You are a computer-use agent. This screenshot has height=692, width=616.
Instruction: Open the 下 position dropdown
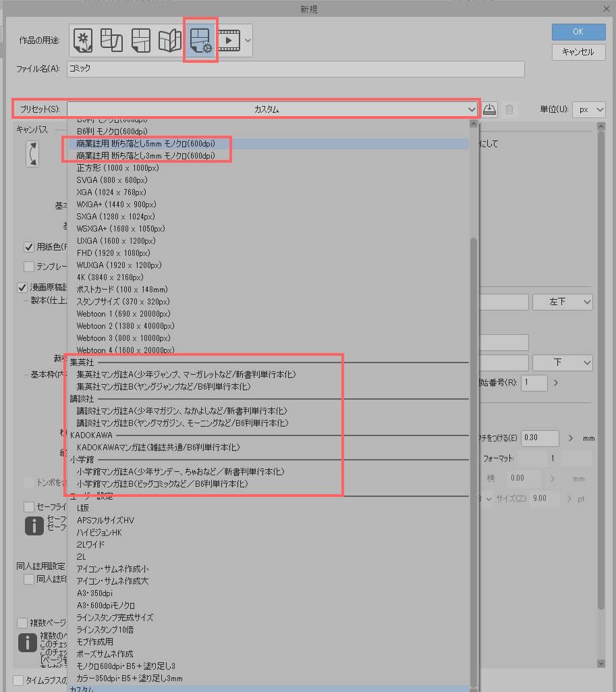(562, 363)
